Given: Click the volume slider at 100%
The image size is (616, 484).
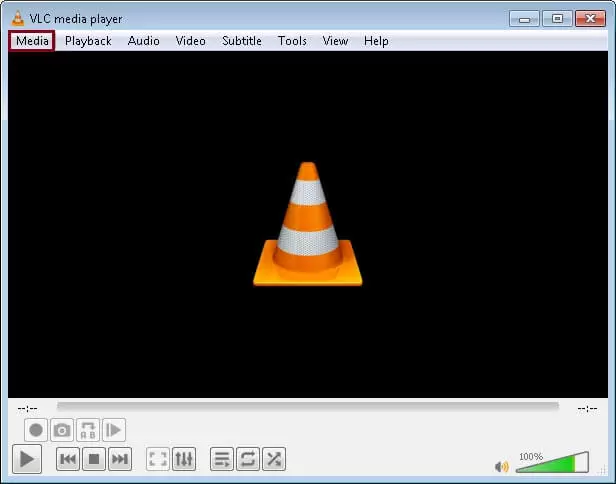Looking at the screenshot, I should point(552,462).
